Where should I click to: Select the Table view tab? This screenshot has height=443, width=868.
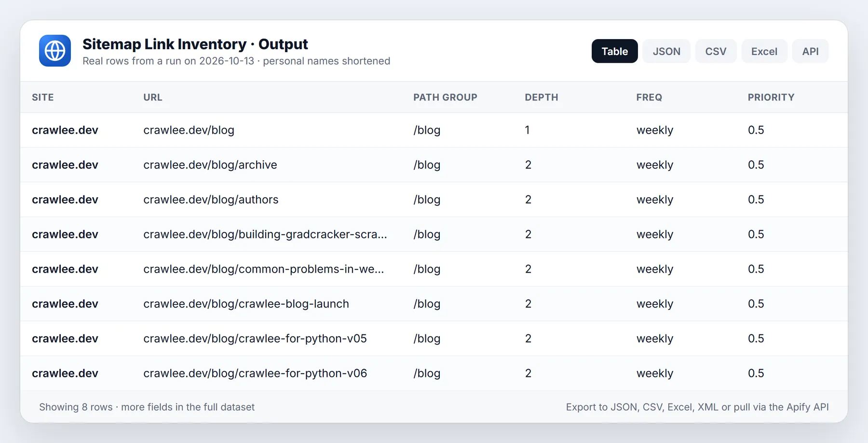pos(614,51)
